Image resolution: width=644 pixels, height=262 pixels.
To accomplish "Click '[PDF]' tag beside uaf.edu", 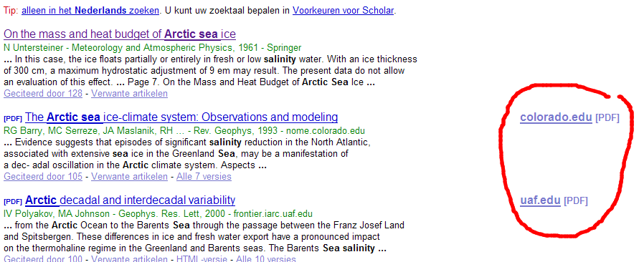I will tap(576, 201).
